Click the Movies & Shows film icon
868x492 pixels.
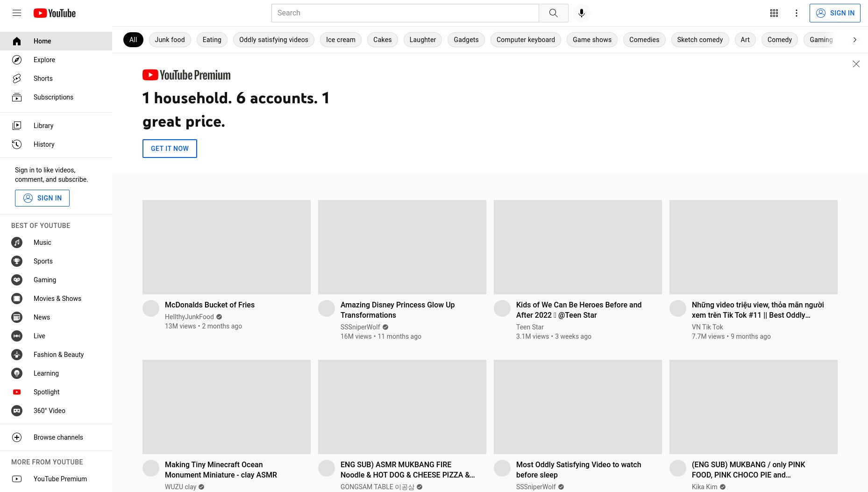(x=17, y=299)
